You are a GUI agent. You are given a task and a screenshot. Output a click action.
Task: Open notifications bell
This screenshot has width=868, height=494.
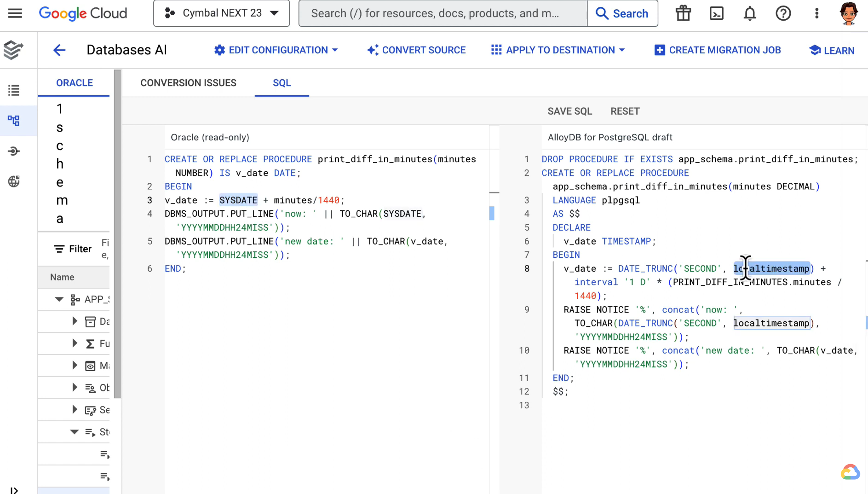[750, 13]
